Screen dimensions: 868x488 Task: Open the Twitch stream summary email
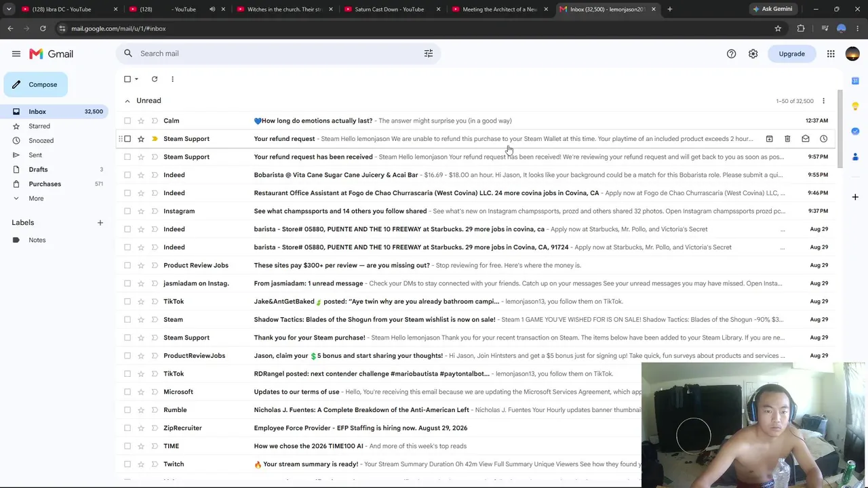475,464
